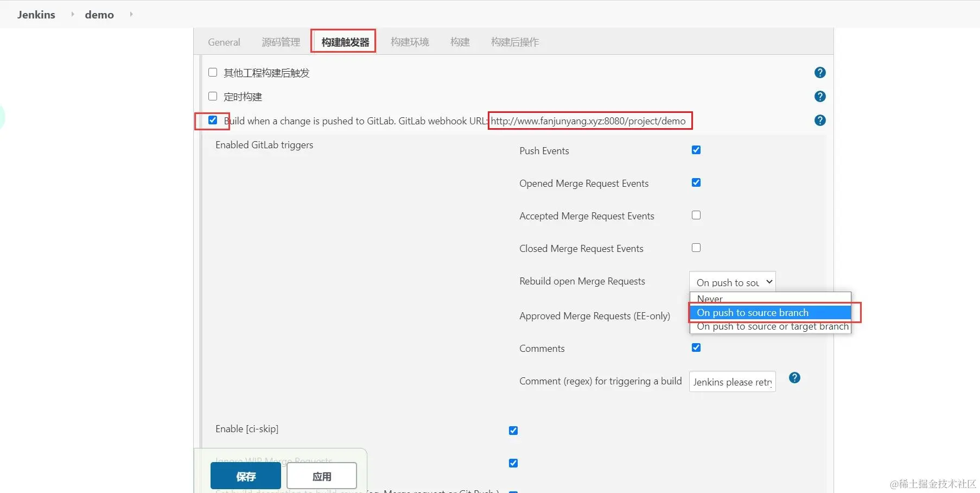
Task: Go to Jenkins home breadcrumb
Action: [x=36, y=15]
